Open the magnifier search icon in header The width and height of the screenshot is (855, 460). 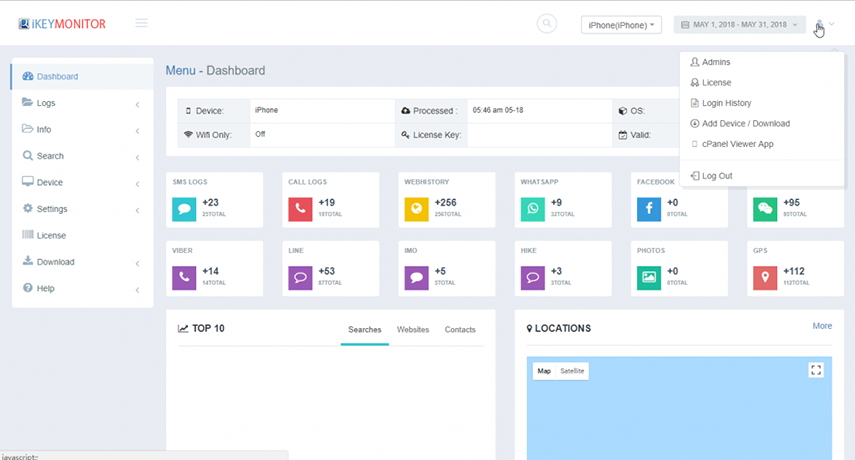[547, 23]
